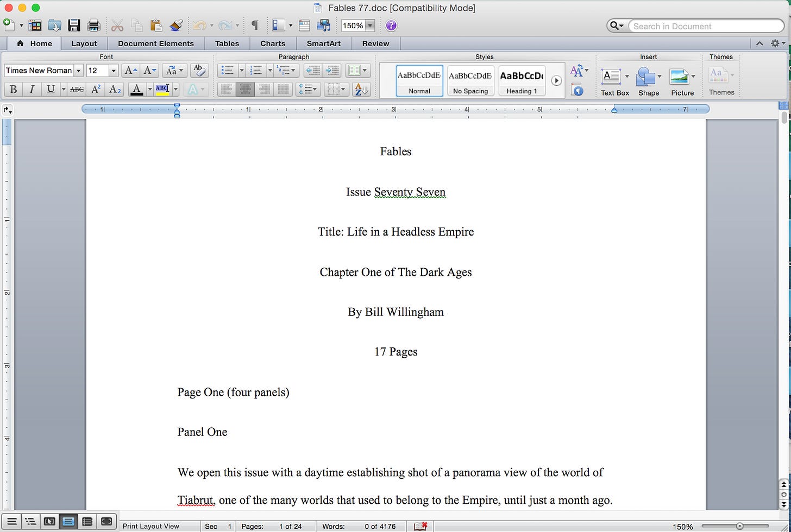Apply the No Spacing style
The height and width of the screenshot is (532, 791).
coord(470,80)
